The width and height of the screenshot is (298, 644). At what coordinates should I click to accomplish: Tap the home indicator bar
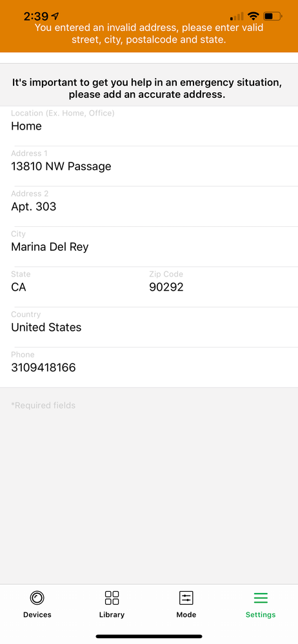click(x=149, y=636)
